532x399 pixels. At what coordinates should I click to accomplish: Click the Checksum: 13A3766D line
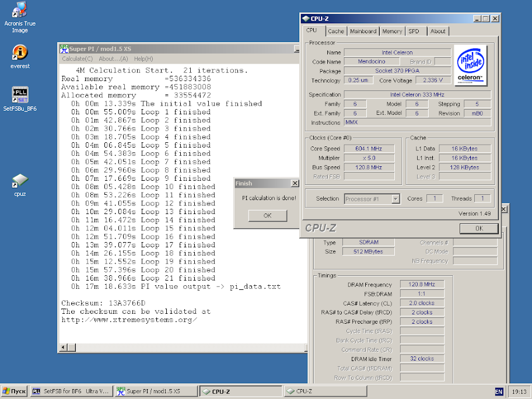(103, 303)
